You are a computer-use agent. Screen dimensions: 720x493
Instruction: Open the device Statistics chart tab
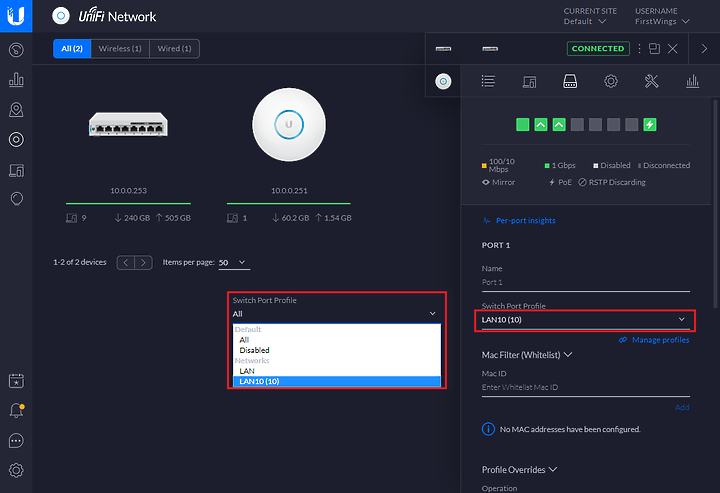[692, 81]
